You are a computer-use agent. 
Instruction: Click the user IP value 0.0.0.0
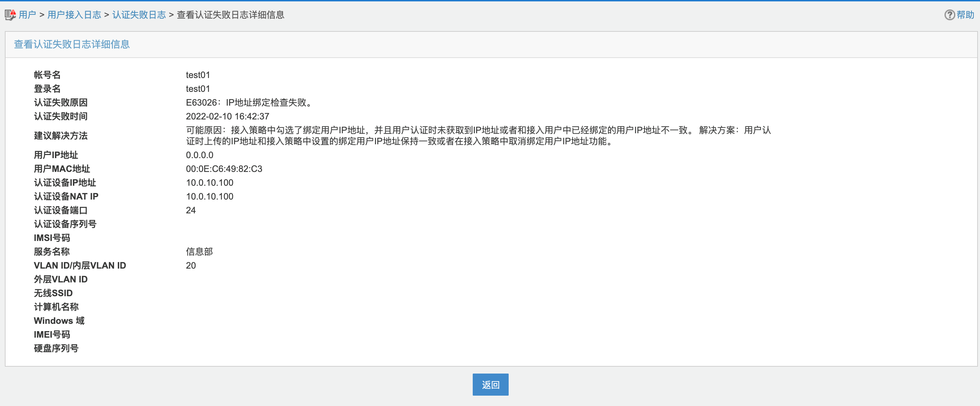pyautogui.click(x=199, y=155)
